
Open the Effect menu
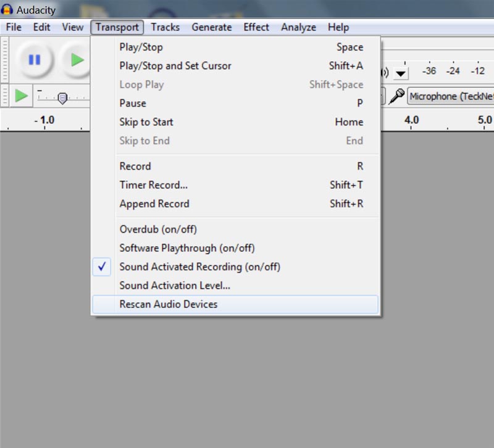256,27
